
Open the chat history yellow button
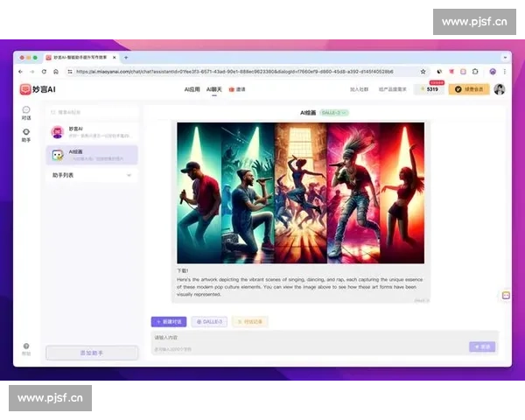(x=249, y=321)
